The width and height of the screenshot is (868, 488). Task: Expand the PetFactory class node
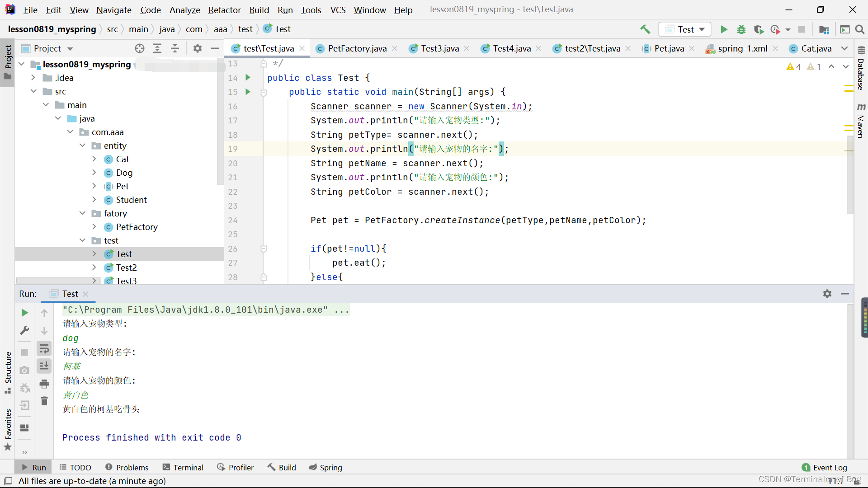pyautogui.click(x=94, y=227)
